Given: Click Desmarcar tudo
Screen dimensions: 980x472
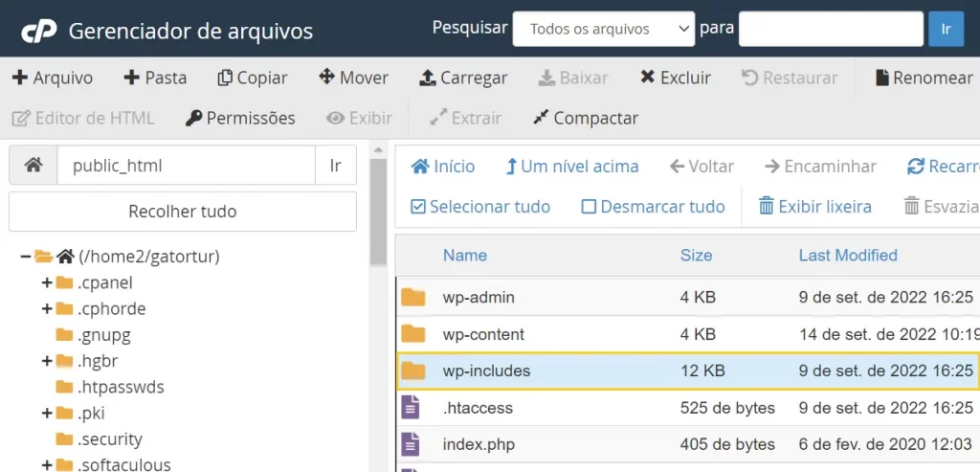Looking at the screenshot, I should [653, 206].
